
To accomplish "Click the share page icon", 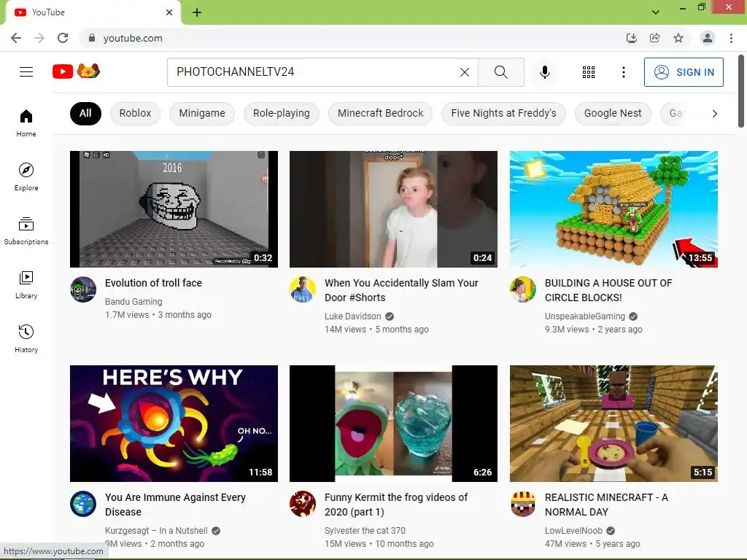I will point(655,38).
